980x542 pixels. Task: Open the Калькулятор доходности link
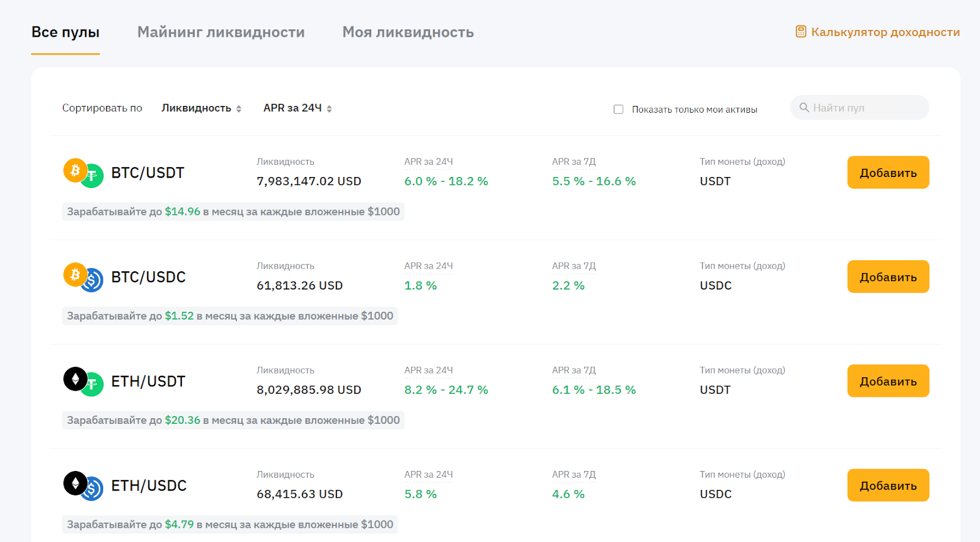click(x=885, y=32)
